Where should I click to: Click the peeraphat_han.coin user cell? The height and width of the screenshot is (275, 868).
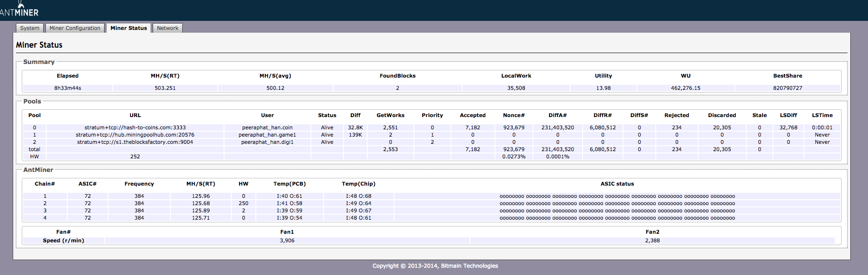coord(267,128)
